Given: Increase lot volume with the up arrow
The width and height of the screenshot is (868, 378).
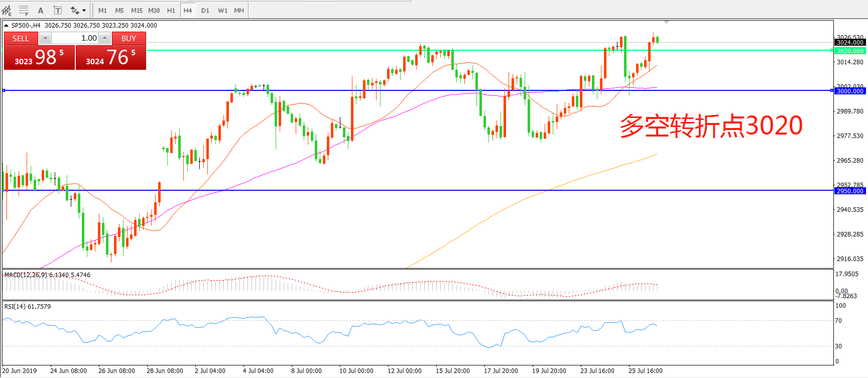Looking at the screenshot, I should [x=104, y=38].
